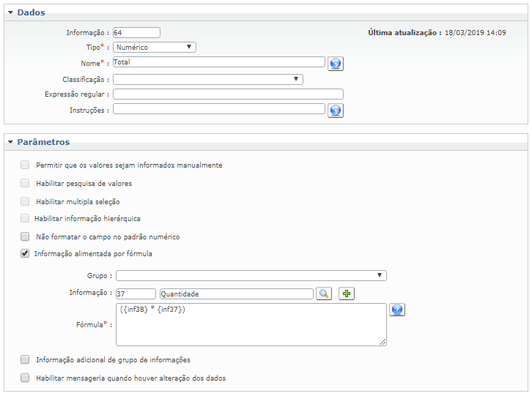Click the globe icon next to Nome field
This screenshot has width=532, height=396.
coord(336,64)
